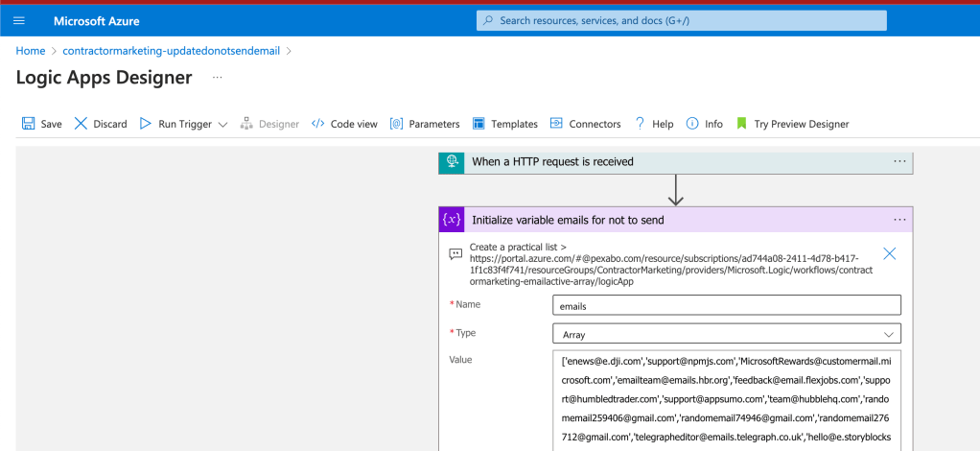Click the Templates icon

tap(478, 123)
